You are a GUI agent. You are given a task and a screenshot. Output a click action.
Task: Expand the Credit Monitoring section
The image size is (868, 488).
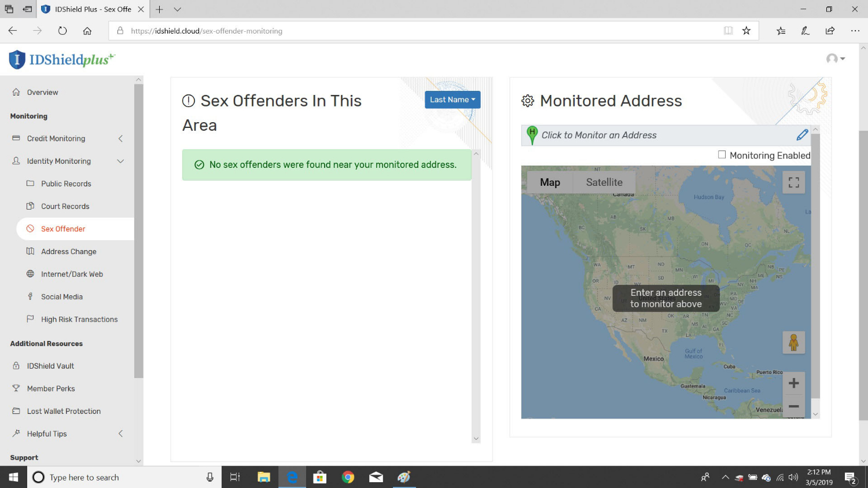point(67,138)
